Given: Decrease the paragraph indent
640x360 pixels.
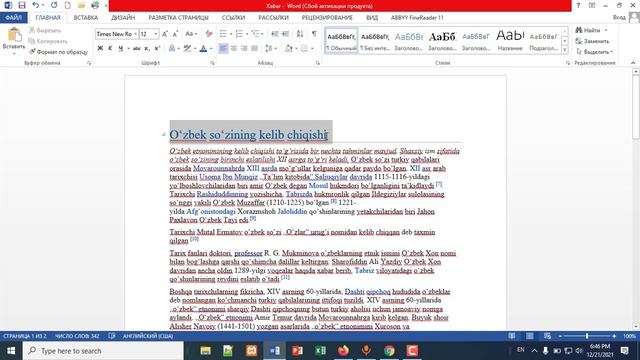Looking at the screenshot, I should click(275, 34).
